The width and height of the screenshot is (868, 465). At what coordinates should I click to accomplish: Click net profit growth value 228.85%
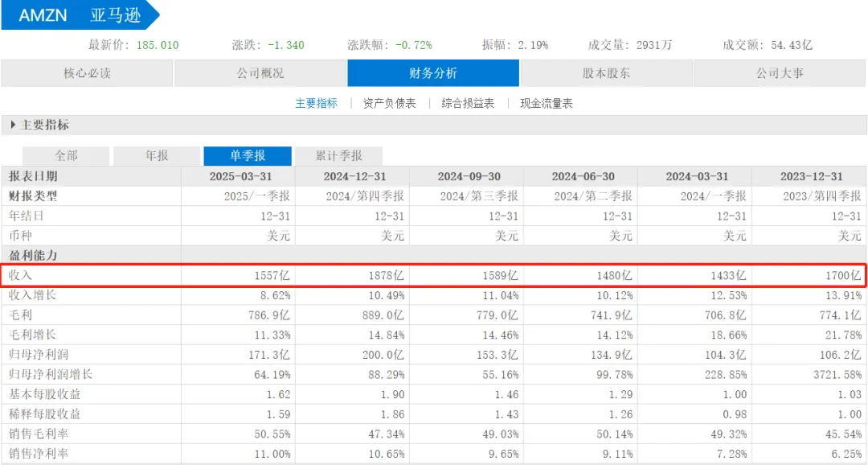pyautogui.click(x=726, y=375)
